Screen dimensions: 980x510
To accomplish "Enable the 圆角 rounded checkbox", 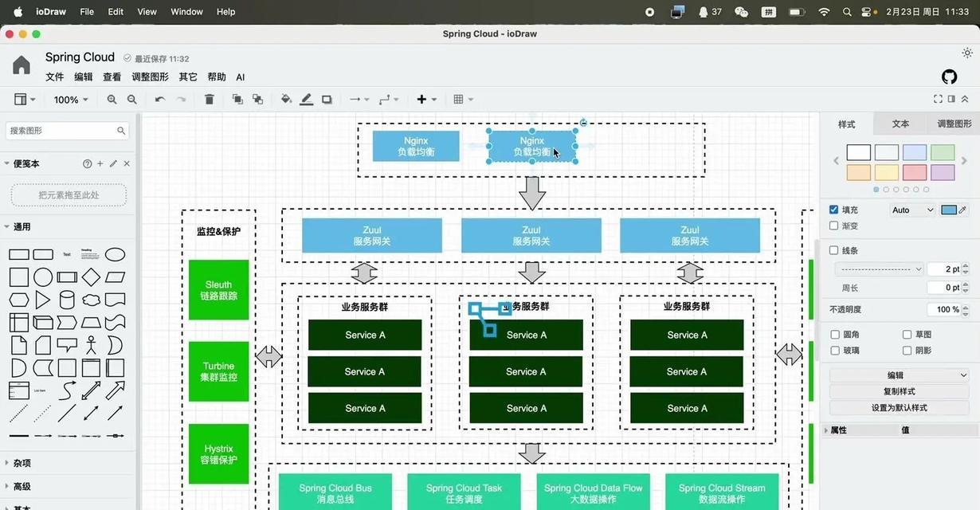I will (x=835, y=335).
